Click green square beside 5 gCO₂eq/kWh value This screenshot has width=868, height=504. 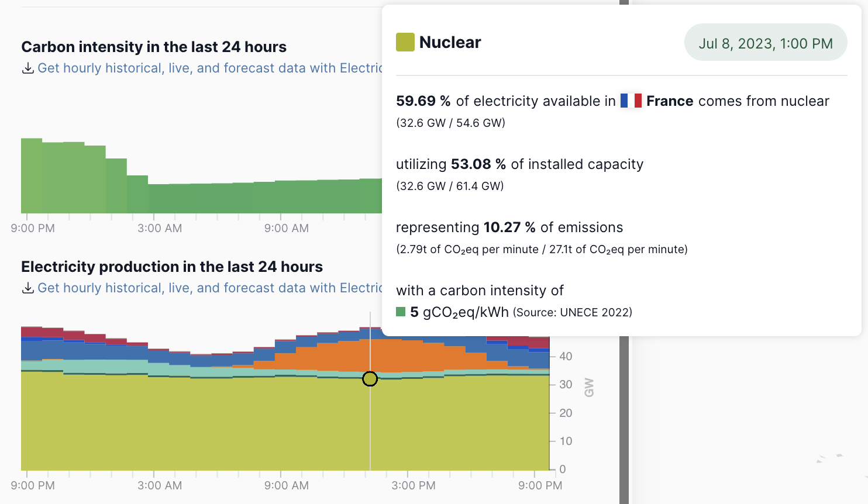pyautogui.click(x=401, y=312)
